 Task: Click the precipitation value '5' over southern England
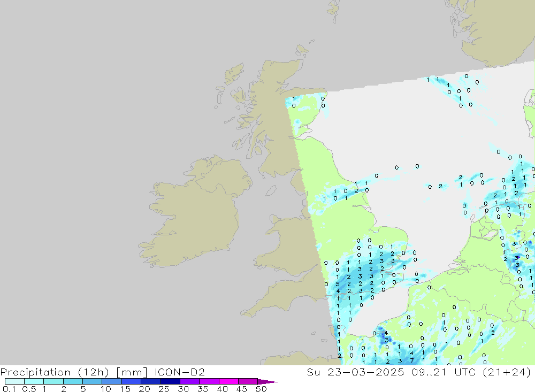(338, 284)
